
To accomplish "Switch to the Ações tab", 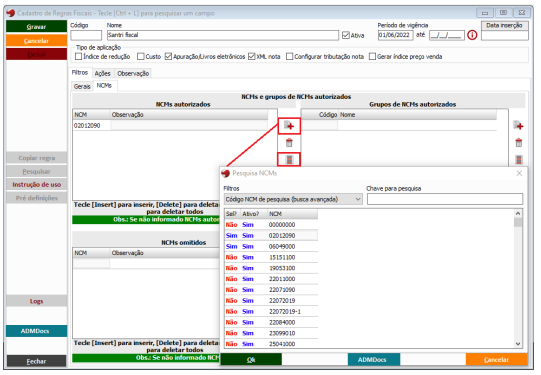I will pyautogui.click(x=102, y=73).
